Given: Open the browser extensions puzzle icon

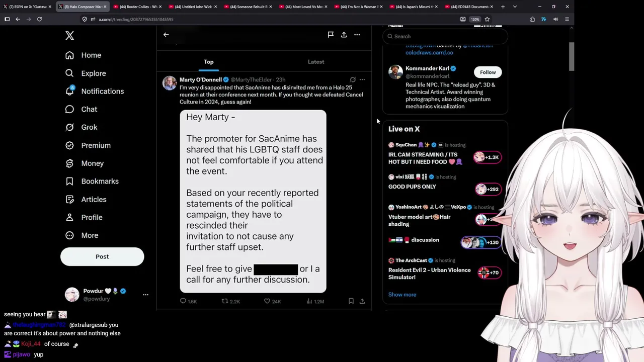Looking at the screenshot, I should point(532,19).
